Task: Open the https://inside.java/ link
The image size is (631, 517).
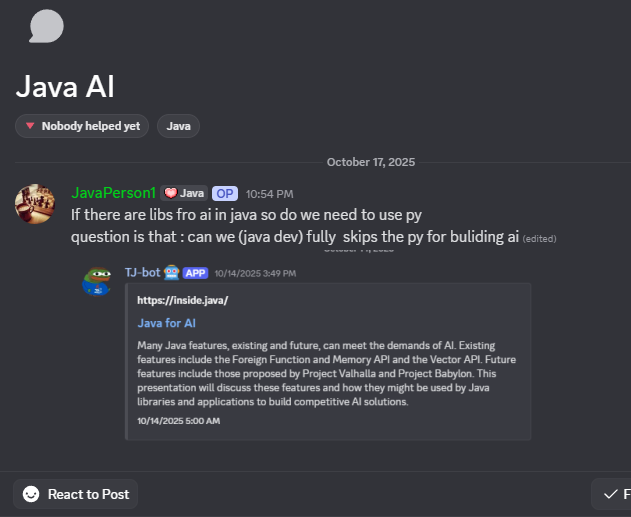Action: (x=182, y=300)
